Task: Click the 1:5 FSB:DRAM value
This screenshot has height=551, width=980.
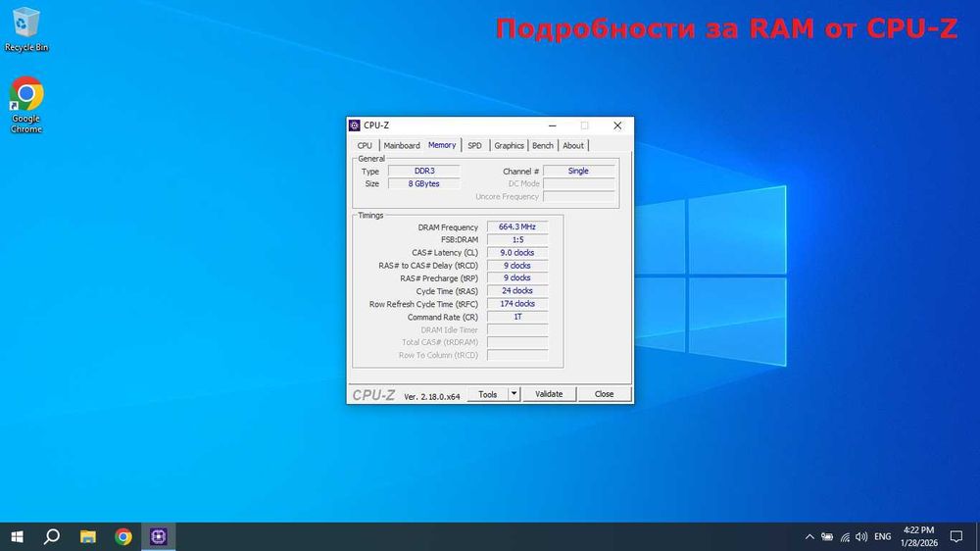Action: pos(517,239)
